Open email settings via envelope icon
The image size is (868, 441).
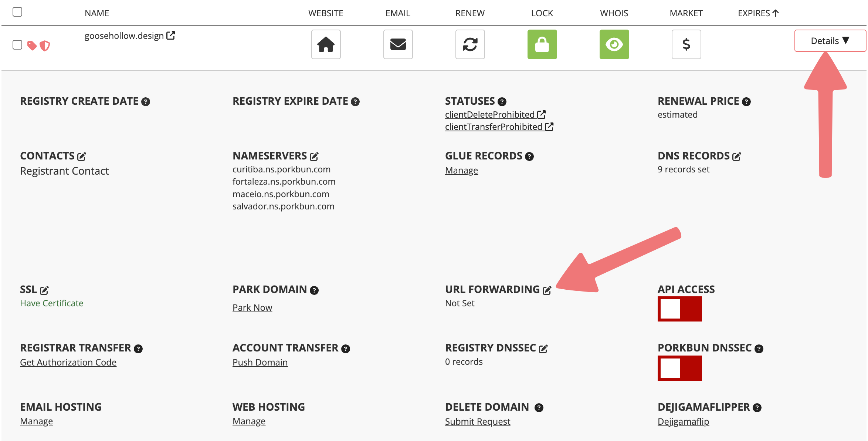398,44
